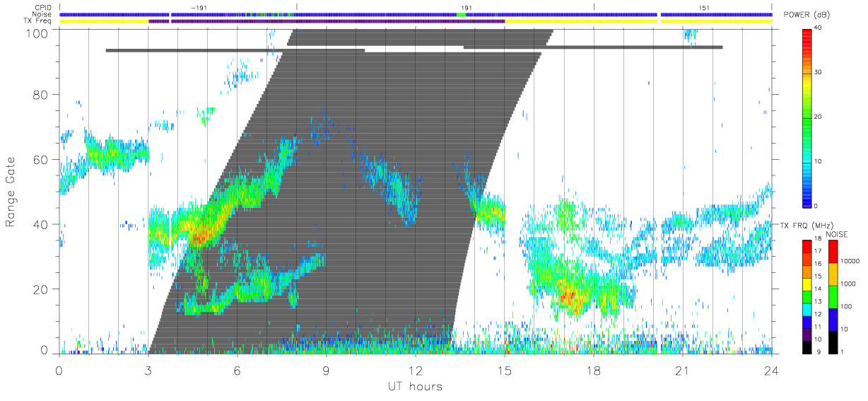Click the 24 tick on the UT hours axis

click(x=772, y=369)
